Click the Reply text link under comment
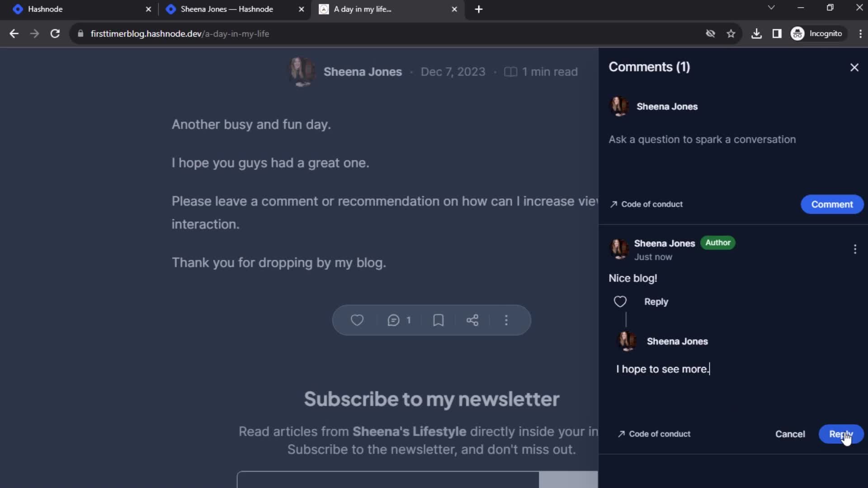Viewport: 868px width, 488px height. [656, 301]
